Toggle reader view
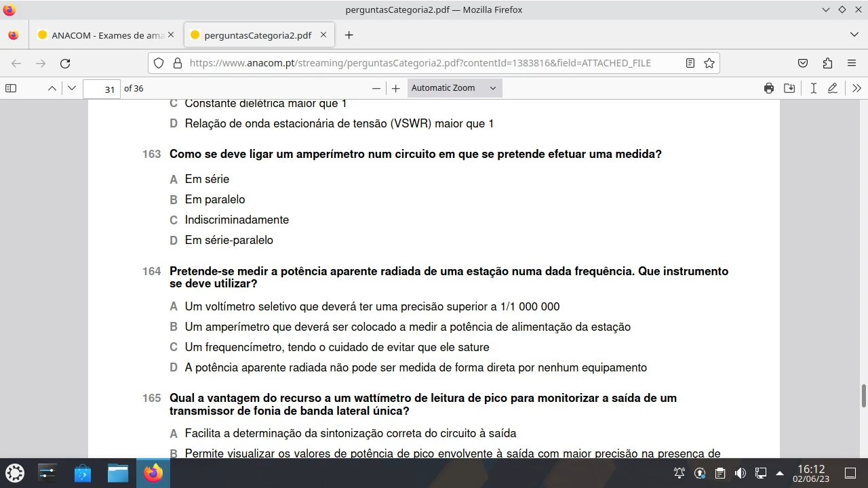Screen dimensions: 868x488 690,63
